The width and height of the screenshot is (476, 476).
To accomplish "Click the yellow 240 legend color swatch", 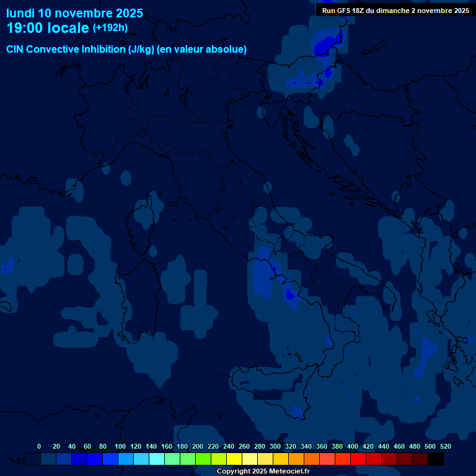I will click(234, 459).
